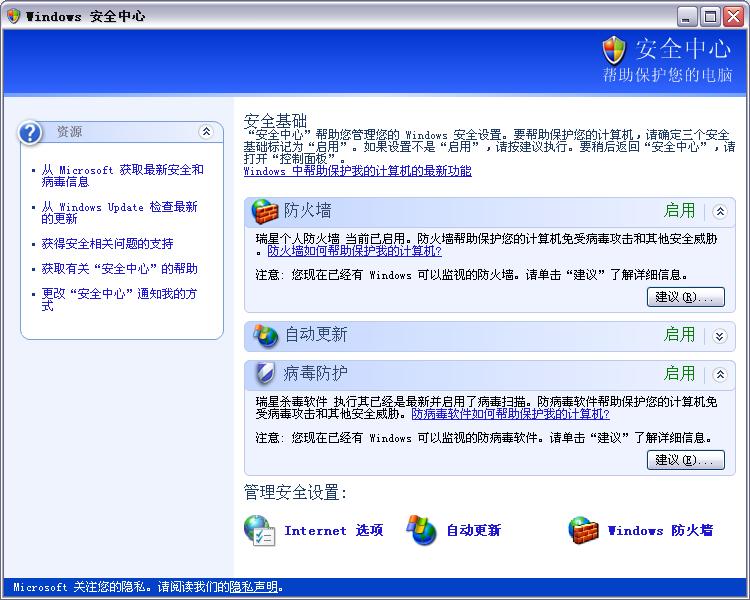Maximize the Windows 安全中心 window
The width and height of the screenshot is (750, 600).
click(x=710, y=17)
